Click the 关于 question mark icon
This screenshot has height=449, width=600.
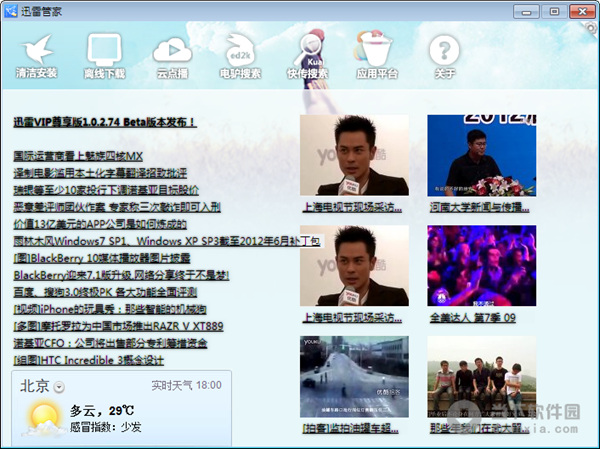click(x=444, y=50)
